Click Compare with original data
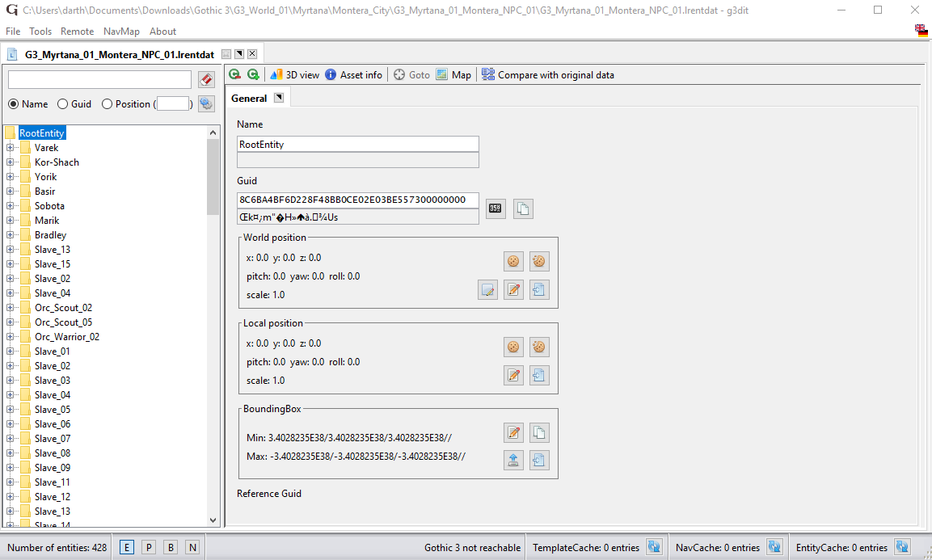This screenshot has height=560, width=932. 548,75
